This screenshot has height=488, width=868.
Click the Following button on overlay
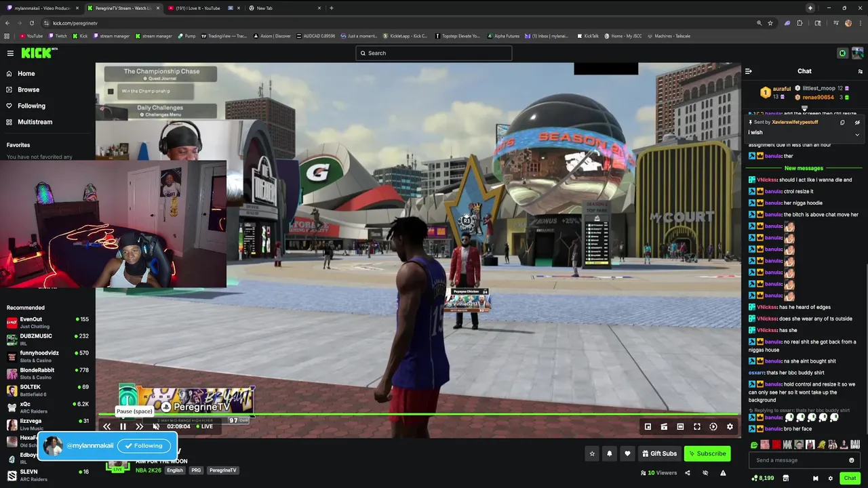pos(144,446)
